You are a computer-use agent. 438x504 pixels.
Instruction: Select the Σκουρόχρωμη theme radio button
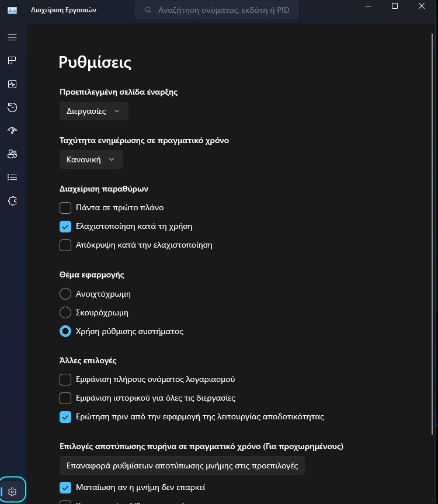pos(65,312)
